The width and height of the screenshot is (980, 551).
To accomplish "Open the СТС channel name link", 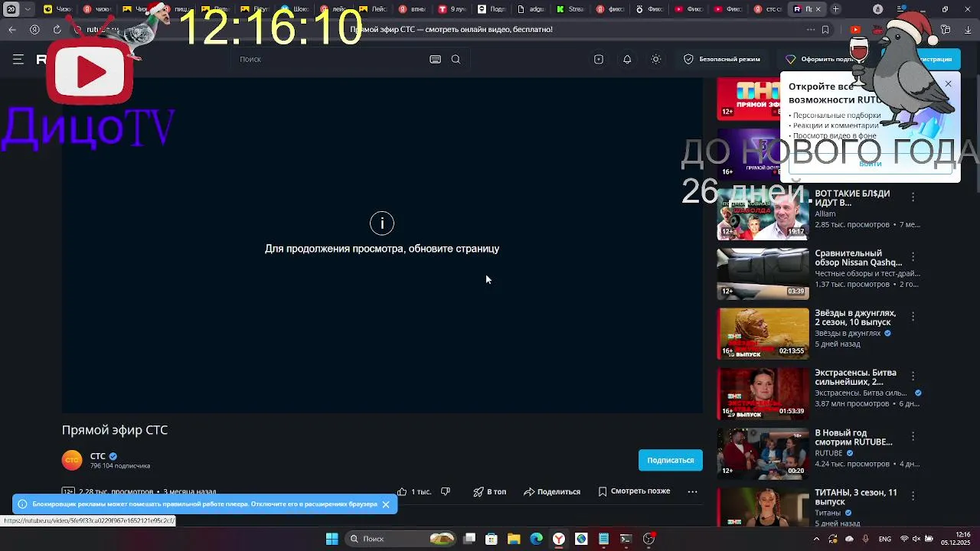I will (x=98, y=456).
